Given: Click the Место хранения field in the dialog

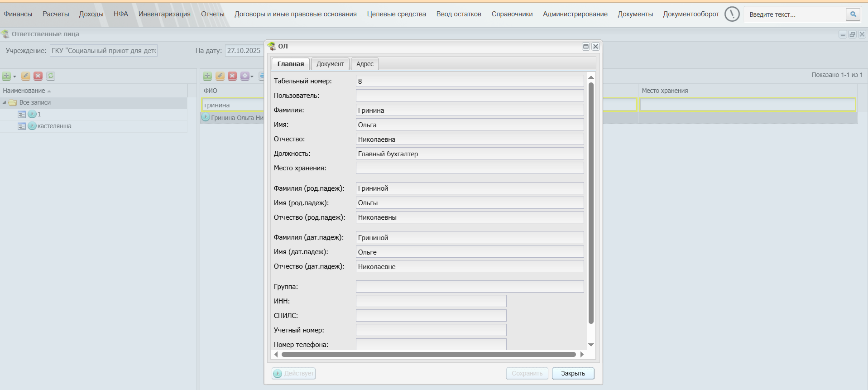Looking at the screenshot, I should pos(470,168).
